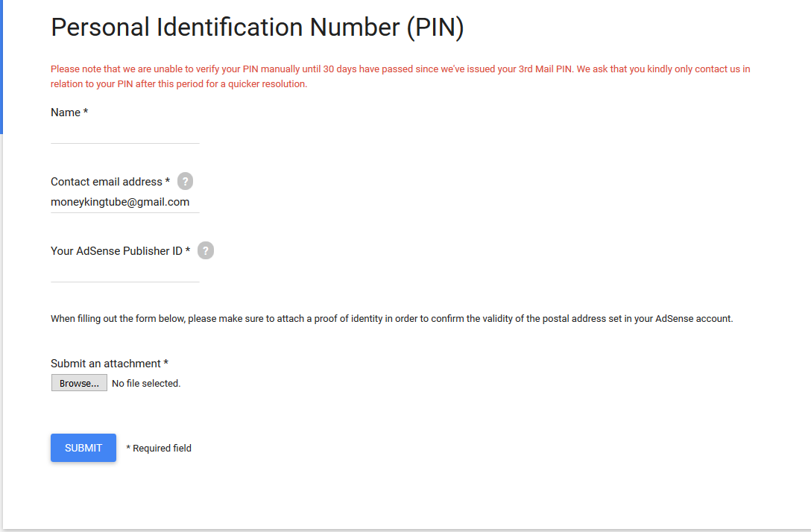Click into the AdSense Publisher ID field
Image resolution: width=811 pixels, height=532 pixels.
point(125,271)
